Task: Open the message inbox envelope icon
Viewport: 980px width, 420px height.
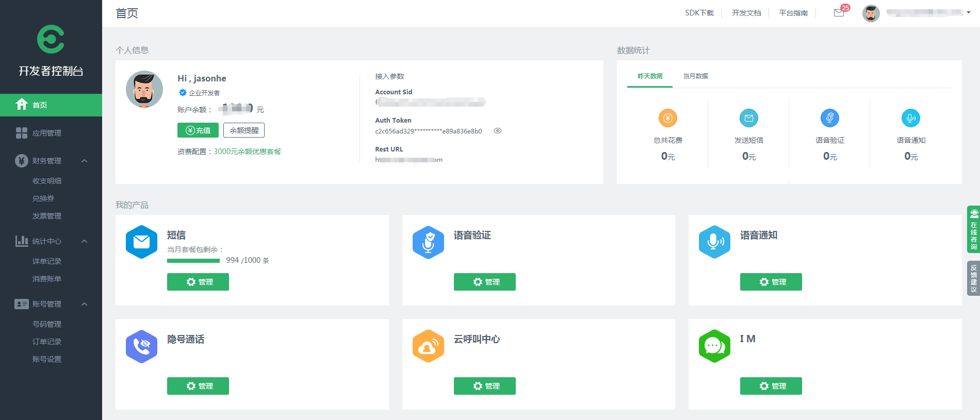Action: (x=839, y=13)
